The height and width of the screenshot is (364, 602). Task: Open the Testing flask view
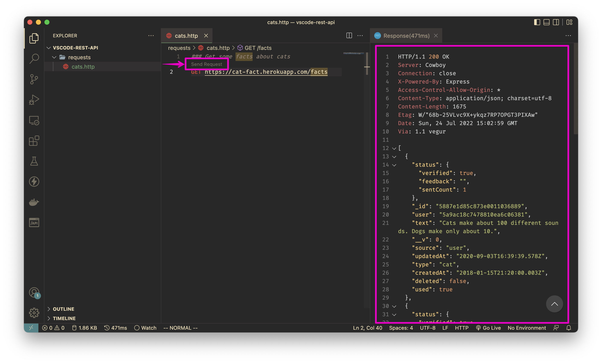[x=34, y=161]
